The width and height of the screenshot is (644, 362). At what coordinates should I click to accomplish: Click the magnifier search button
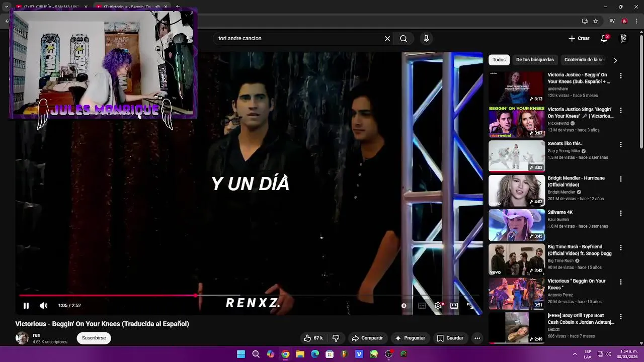point(404,38)
